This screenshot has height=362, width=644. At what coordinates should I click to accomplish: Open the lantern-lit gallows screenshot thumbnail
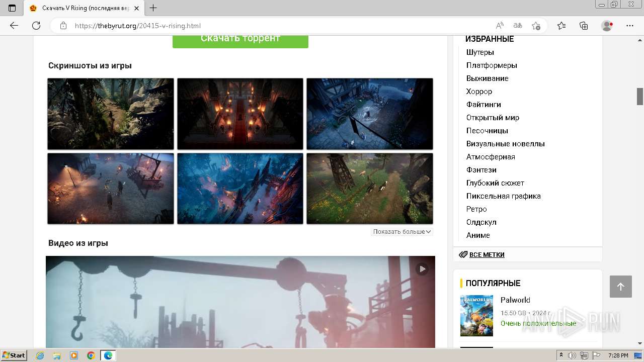click(111, 189)
